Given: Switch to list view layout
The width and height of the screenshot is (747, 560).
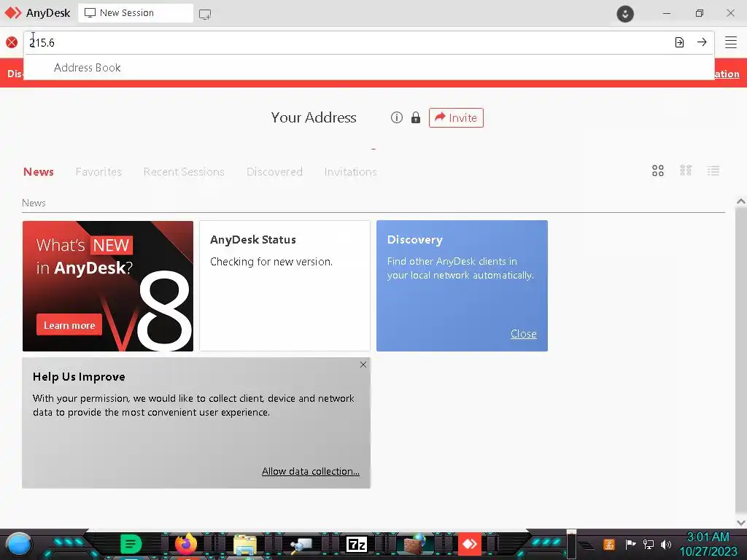Looking at the screenshot, I should pos(713,171).
